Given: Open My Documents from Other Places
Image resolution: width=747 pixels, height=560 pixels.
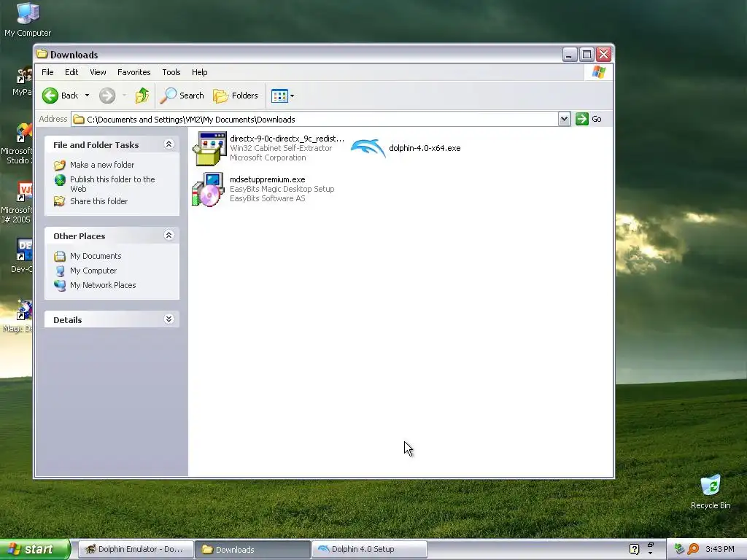Looking at the screenshot, I should [x=96, y=256].
